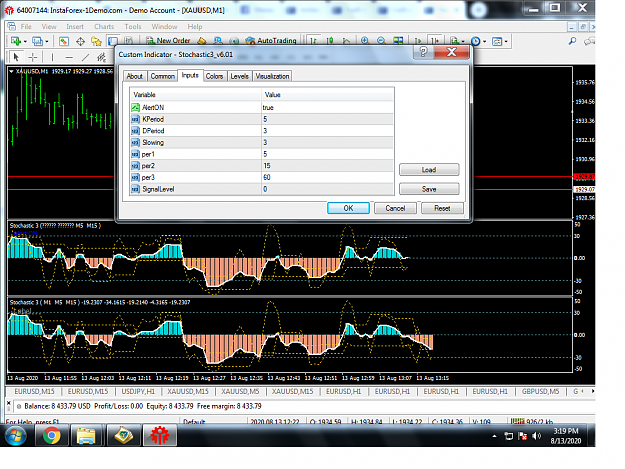Viewport: 625px width, 469px height.
Task: Switch to the Common tab
Action: (x=163, y=76)
